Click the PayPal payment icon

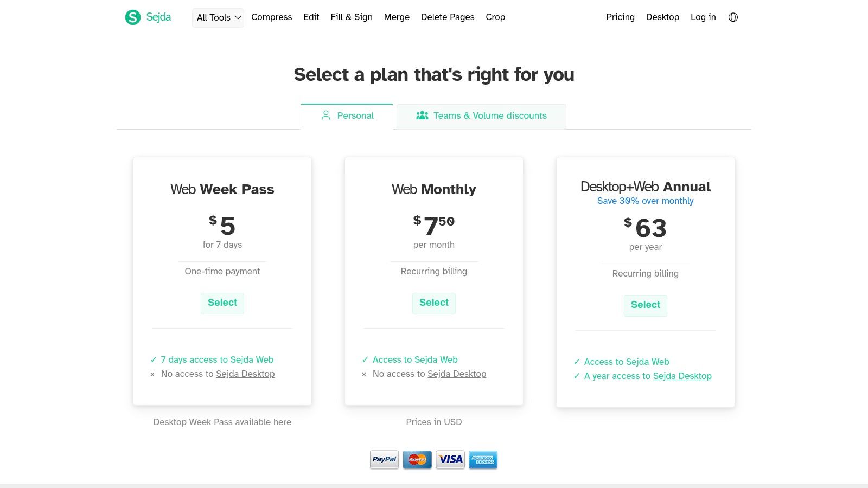384,459
